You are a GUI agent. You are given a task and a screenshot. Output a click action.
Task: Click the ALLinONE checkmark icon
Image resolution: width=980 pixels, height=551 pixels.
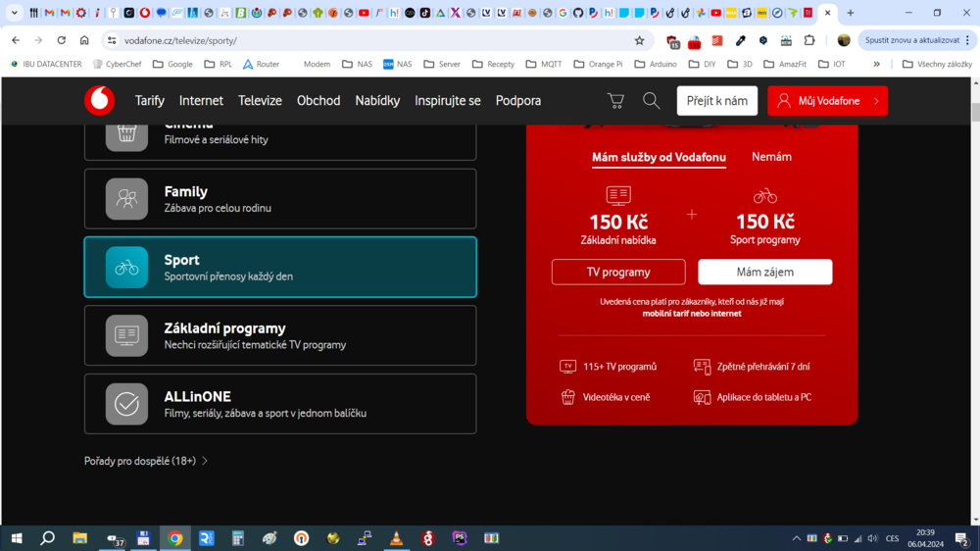tap(126, 404)
